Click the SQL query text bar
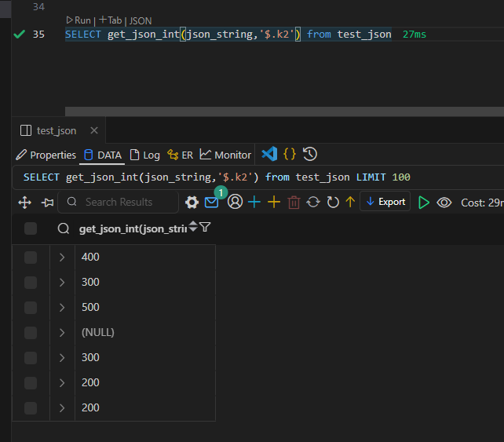The height and width of the screenshot is (442, 504). (x=258, y=177)
